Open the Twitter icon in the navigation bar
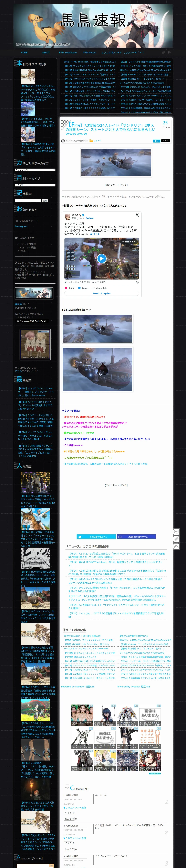Viewport: 186px width, 868px height. pyautogui.click(x=163, y=53)
